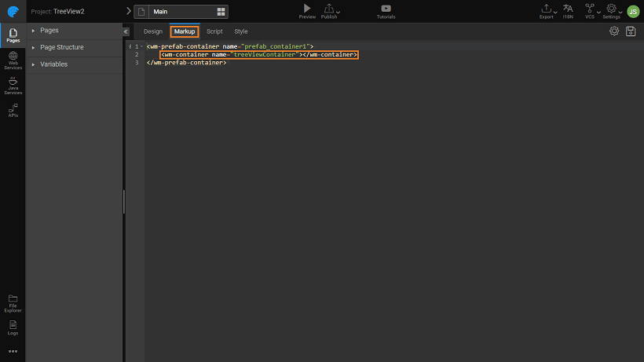Image resolution: width=644 pixels, height=362 pixels.
Task: Switch to the Script tab
Action: tap(214, 31)
